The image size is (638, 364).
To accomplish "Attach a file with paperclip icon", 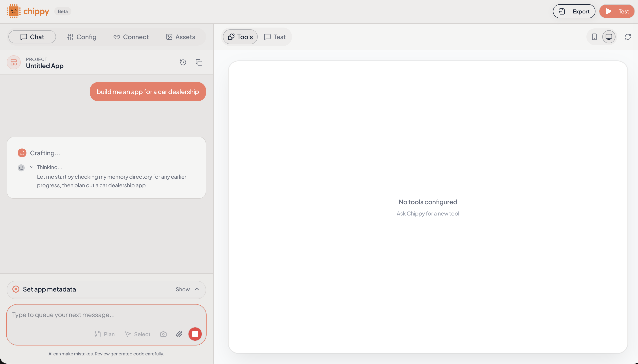I will [x=179, y=334].
